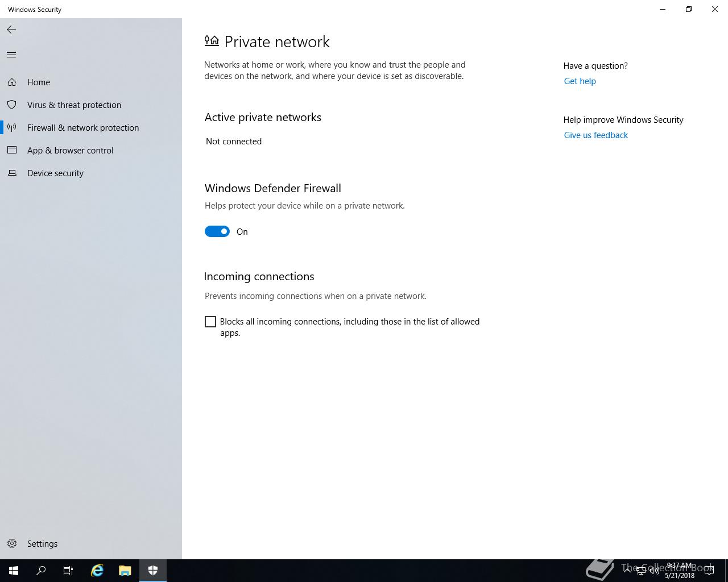Click the Settings gear icon
Image resolution: width=728 pixels, height=582 pixels.
coord(12,544)
